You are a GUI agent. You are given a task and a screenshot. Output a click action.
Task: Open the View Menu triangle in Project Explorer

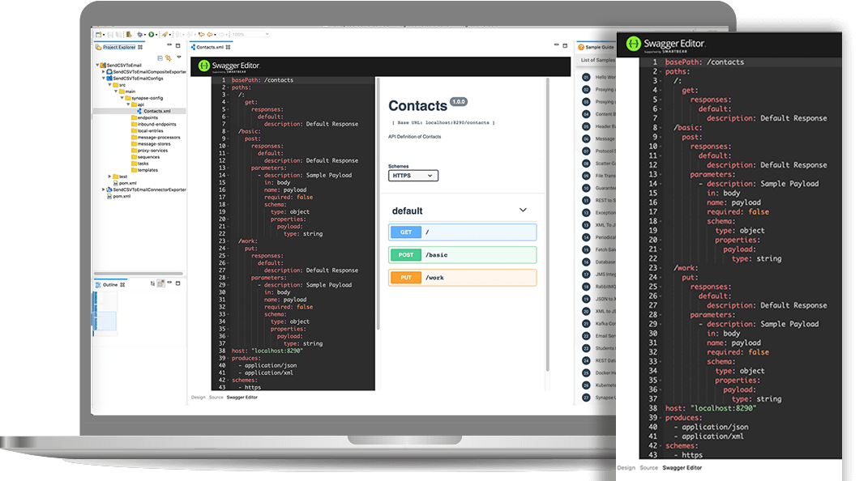coord(179,57)
